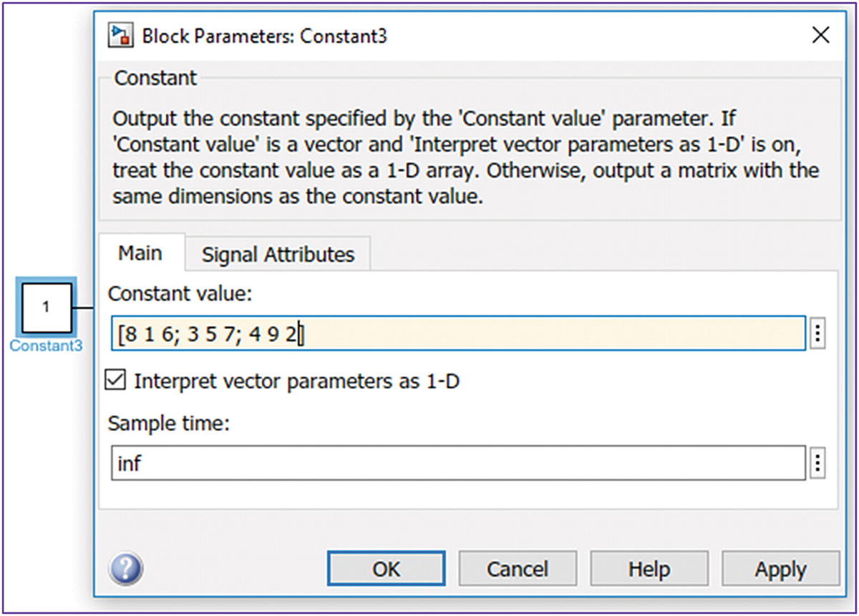Select the Main tab
This screenshot has height=616, width=859.
pyautogui.click(x=140, y=253)
